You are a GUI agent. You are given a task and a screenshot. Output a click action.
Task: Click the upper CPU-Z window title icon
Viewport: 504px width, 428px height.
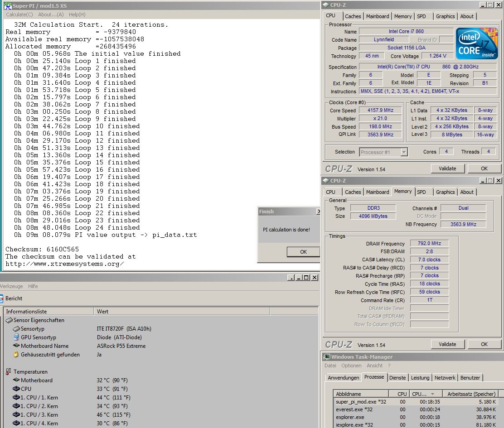[326, 5]
